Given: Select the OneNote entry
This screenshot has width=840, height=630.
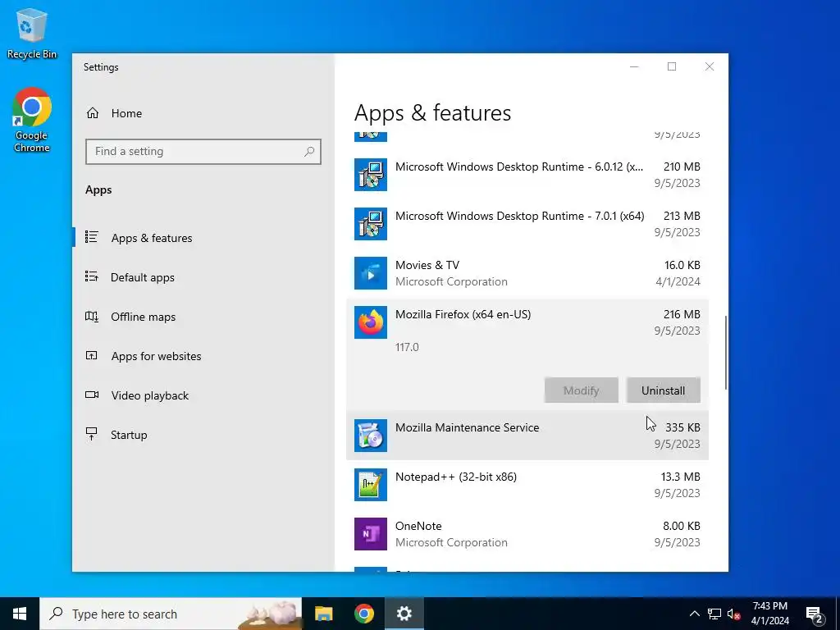Looking at the screenshot, I should [527, 534].
